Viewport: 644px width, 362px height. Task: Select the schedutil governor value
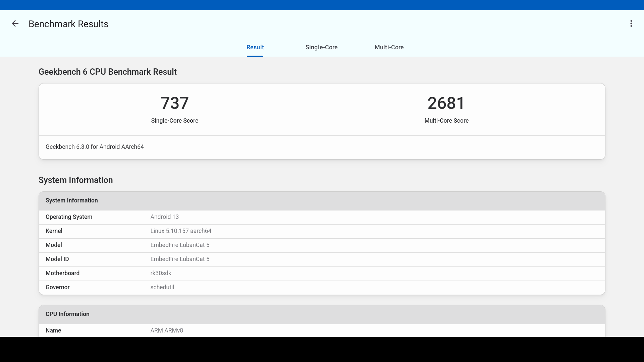162,287
